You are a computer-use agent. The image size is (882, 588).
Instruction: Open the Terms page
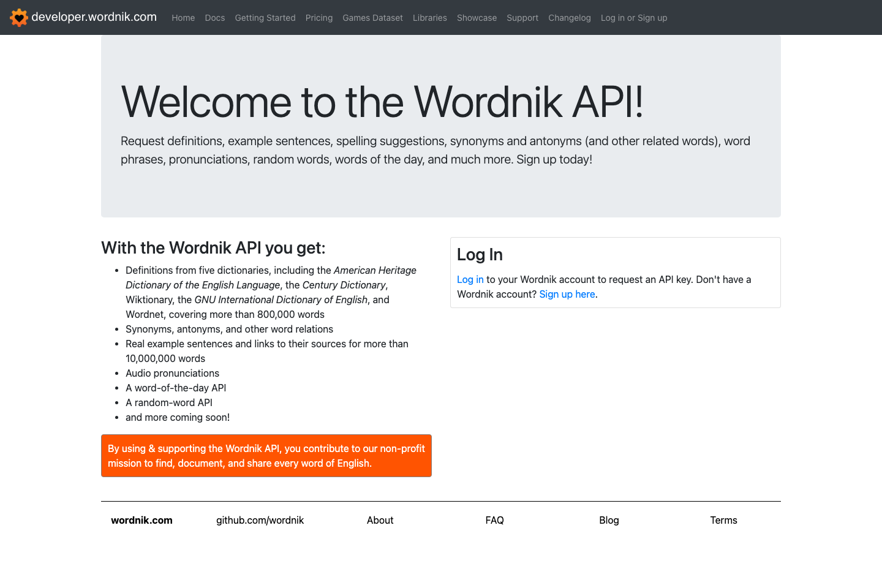click(723, 520)
